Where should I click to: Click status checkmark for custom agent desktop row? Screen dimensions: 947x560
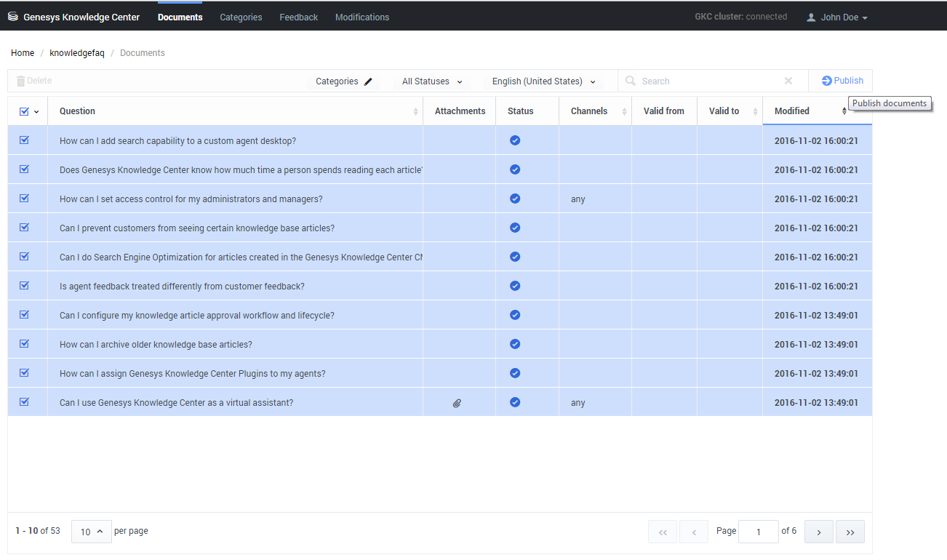tap(515, 140)
